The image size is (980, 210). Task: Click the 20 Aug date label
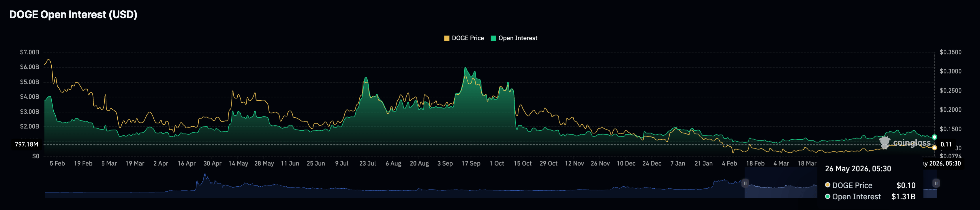pyautogui.click(x=420, y=163)
